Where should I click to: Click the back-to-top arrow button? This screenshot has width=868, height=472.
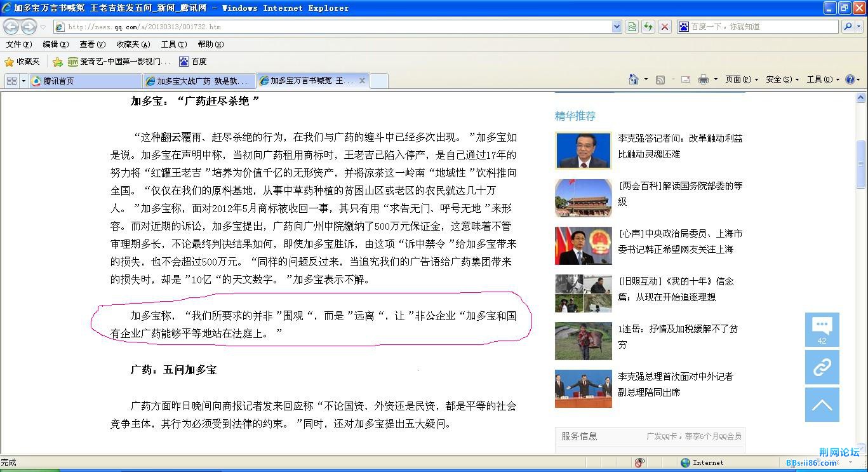[x=822, y=405]
